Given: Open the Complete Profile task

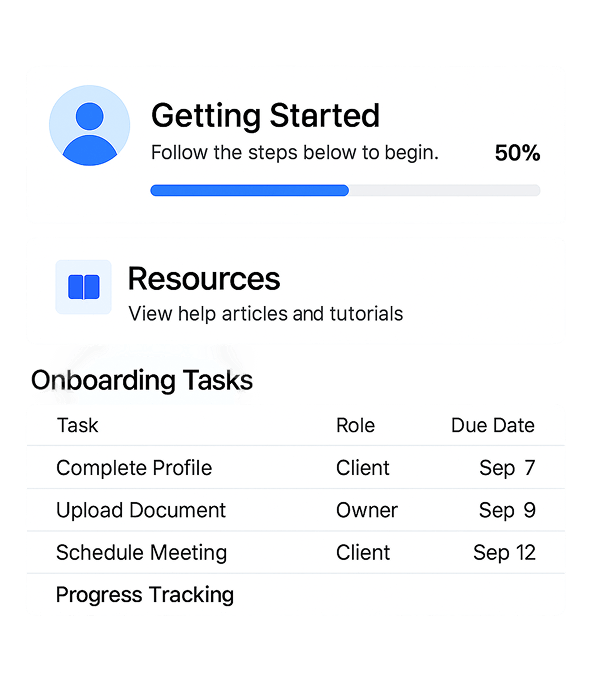Looking at the screenshot, I should coord(134,468).
